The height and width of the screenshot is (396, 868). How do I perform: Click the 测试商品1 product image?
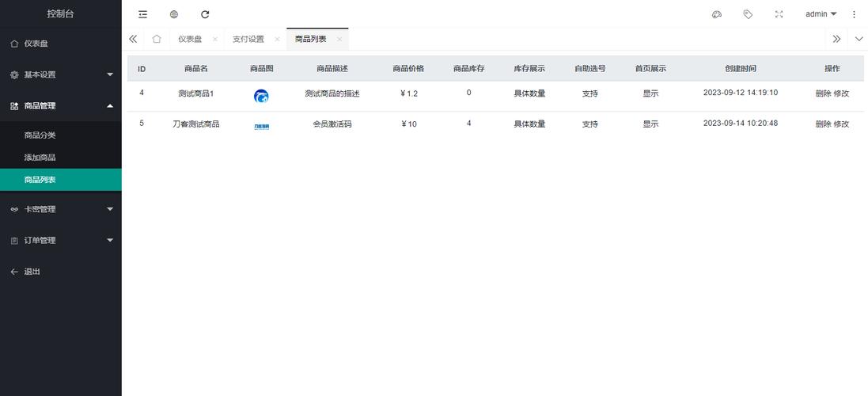click(x=261, y=97)
